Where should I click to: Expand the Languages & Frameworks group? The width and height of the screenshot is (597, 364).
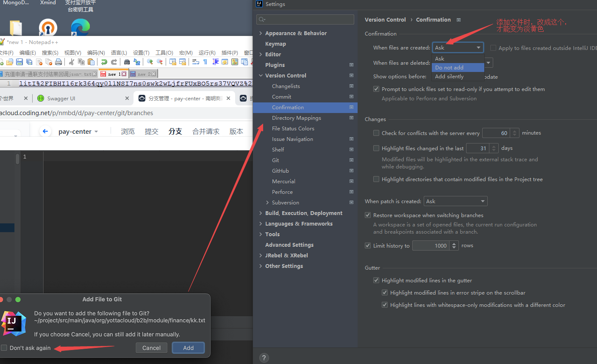point(261,223)
